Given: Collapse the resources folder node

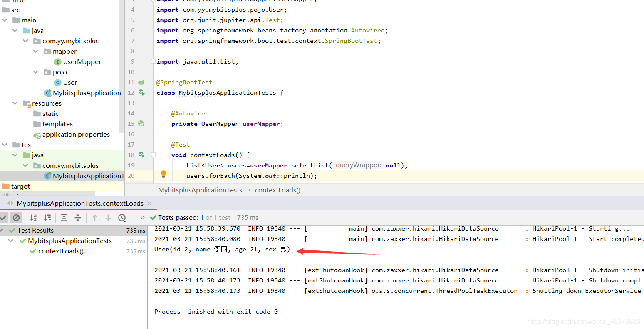Looking at the screenshot, I should pyautogui.click(x=15, y=103).
